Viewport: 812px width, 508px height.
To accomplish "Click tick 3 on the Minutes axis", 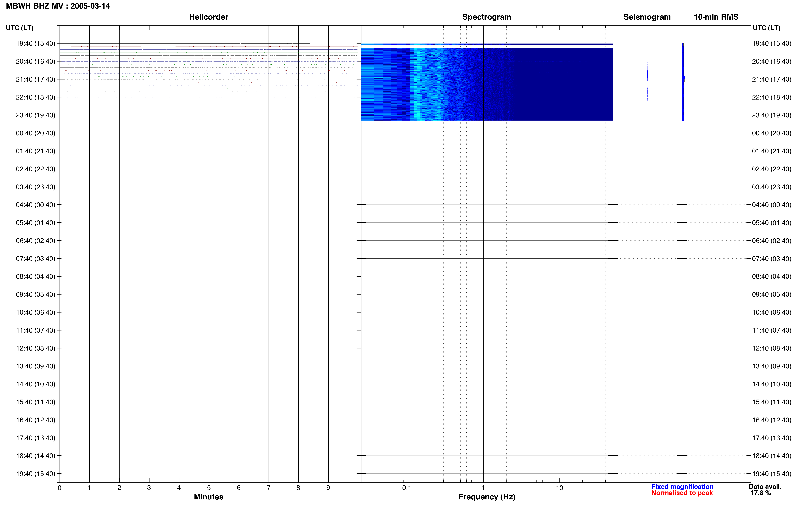I will coord(149,487).
